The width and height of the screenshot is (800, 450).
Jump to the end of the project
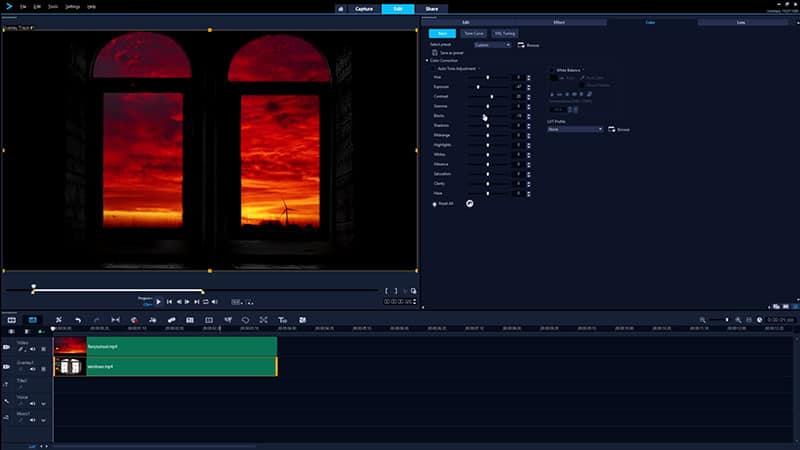[196, 302]
